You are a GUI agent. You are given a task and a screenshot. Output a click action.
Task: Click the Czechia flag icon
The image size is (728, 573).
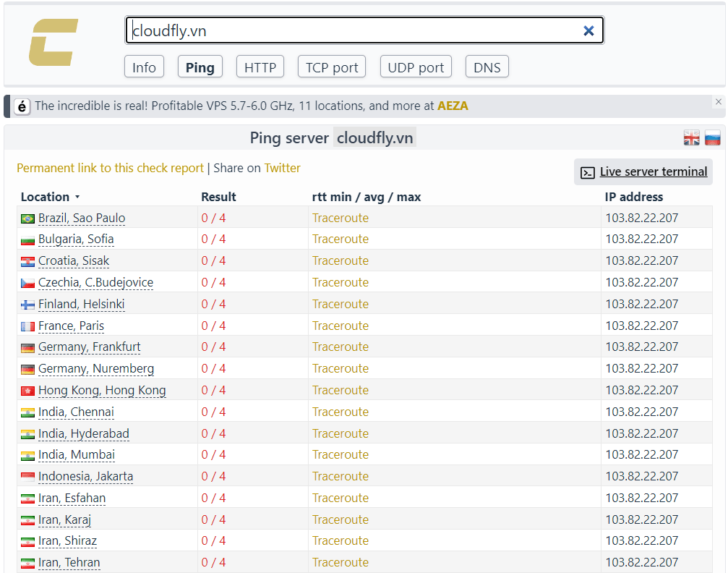click(28, 283)
